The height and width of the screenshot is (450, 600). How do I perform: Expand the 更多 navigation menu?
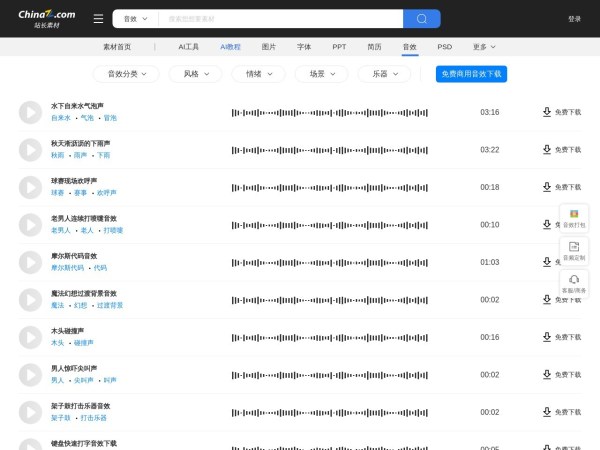[x=484, y=47]
